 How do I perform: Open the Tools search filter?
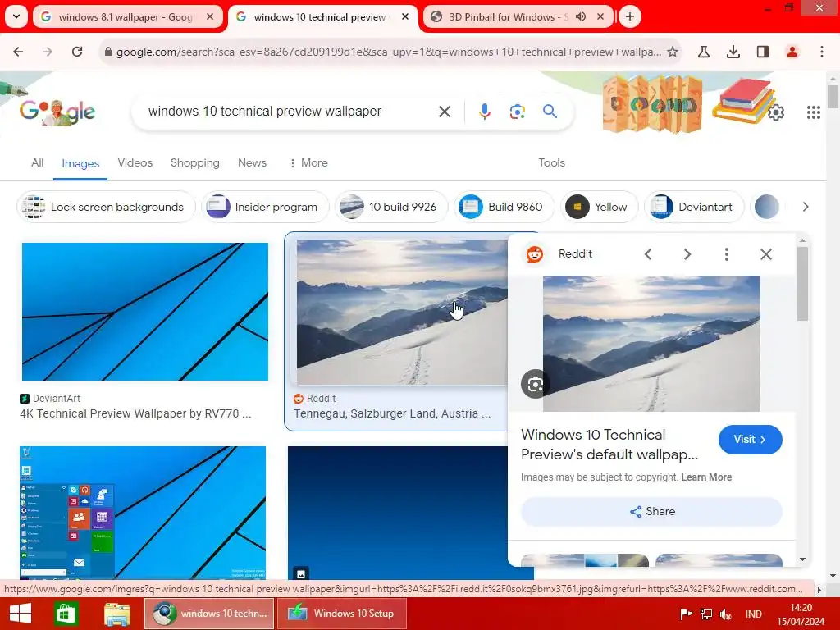(x=552, y=163)
